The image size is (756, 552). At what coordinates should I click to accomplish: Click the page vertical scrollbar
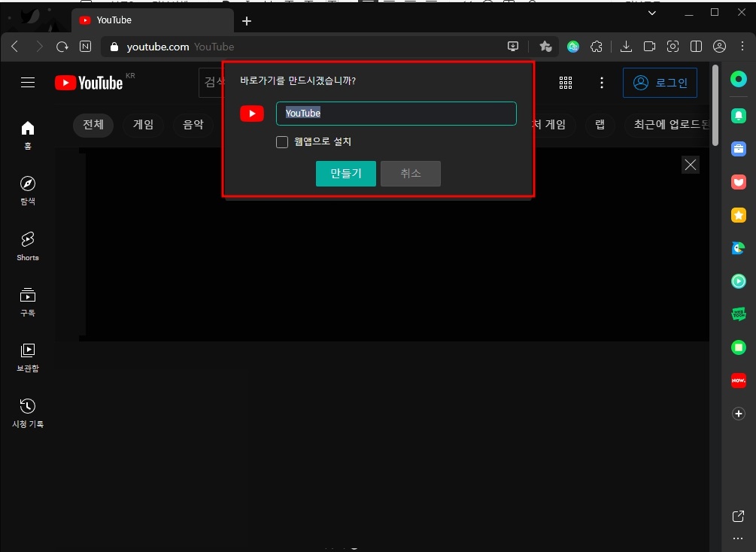(x=715, y=105)
